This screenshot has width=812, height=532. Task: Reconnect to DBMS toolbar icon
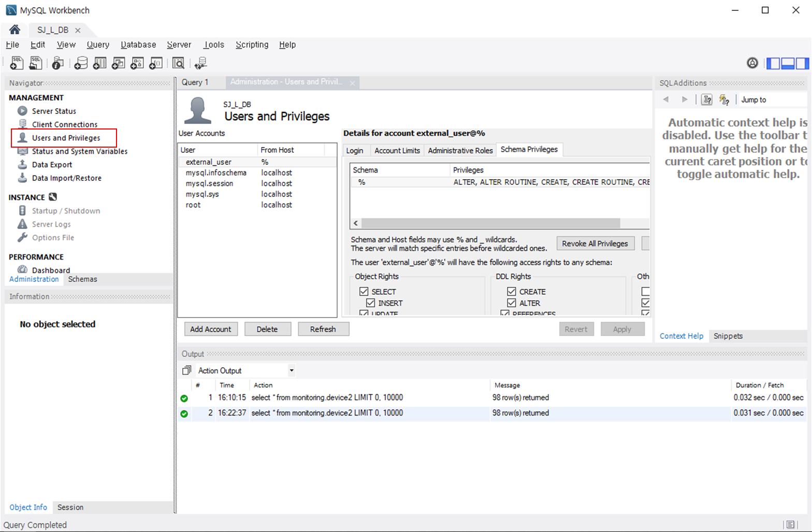[201, 63]
